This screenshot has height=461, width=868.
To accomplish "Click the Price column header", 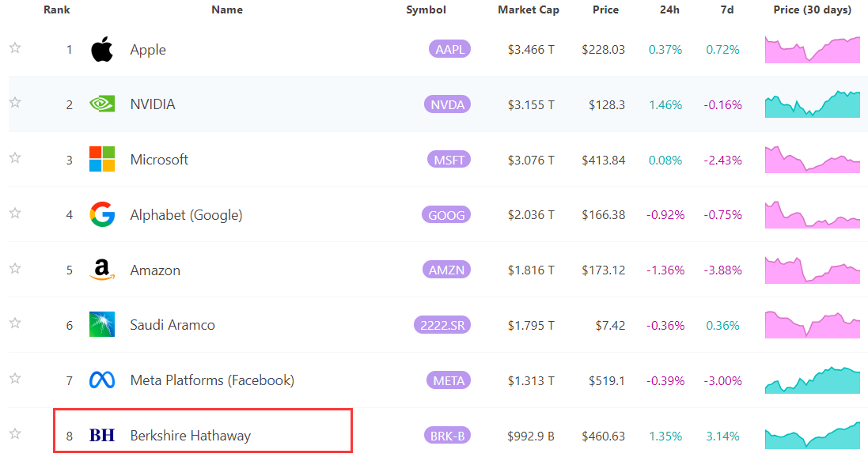I will (x=605, y=10).
